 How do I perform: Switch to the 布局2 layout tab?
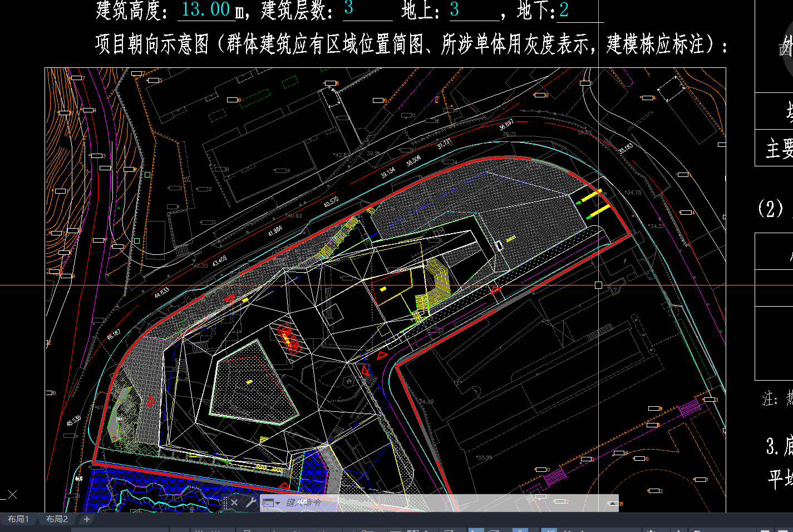[57, 519]
